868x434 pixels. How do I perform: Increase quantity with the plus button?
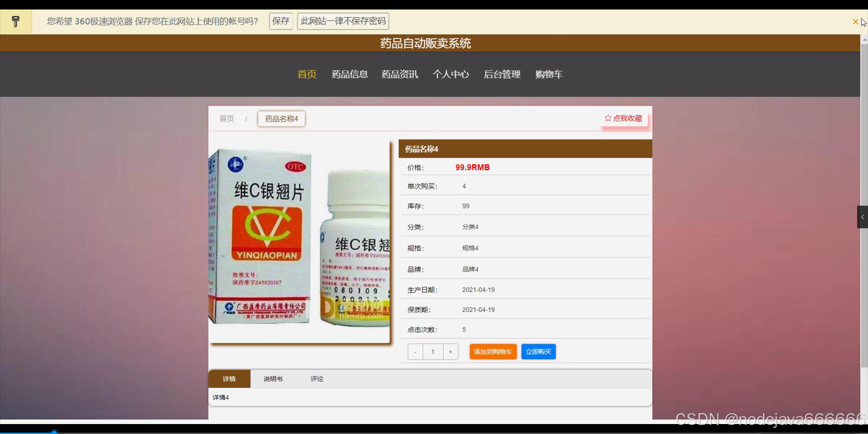click(450, 352)
